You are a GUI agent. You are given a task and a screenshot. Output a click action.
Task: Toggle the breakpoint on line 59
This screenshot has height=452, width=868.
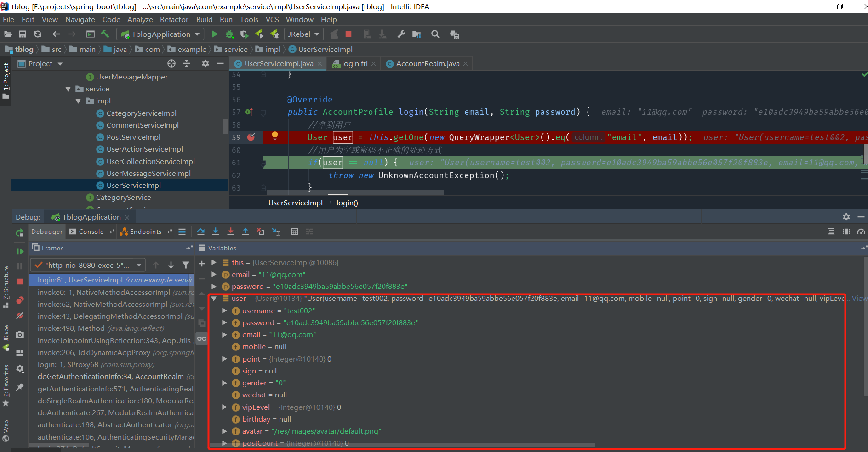tap(251, 137)
